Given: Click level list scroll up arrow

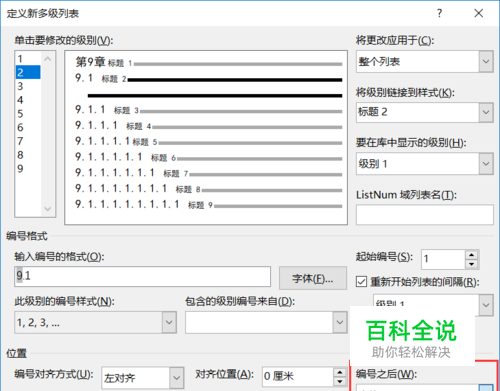Looking at the screenshot, I should [48, 59].
